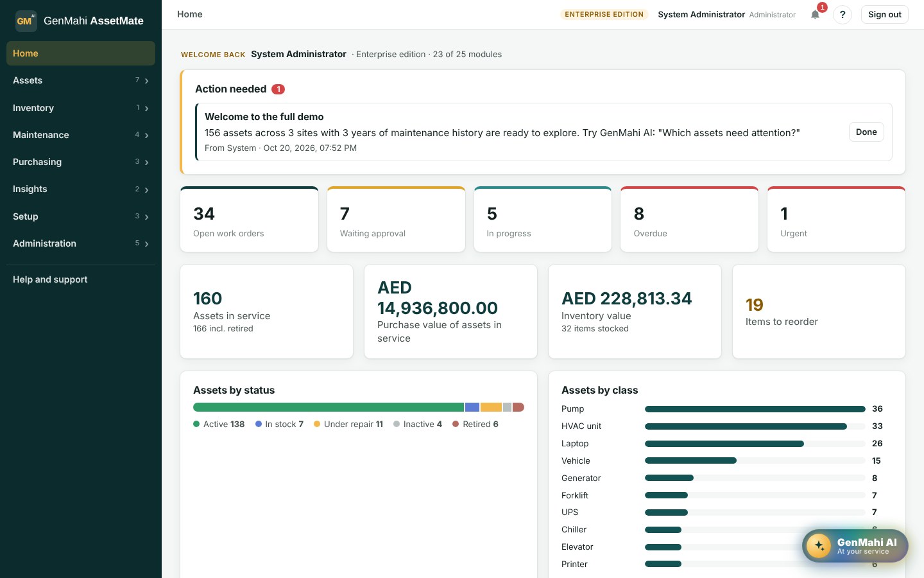
Task: Click the Pump class bar
Action: [x=755, y=409]
